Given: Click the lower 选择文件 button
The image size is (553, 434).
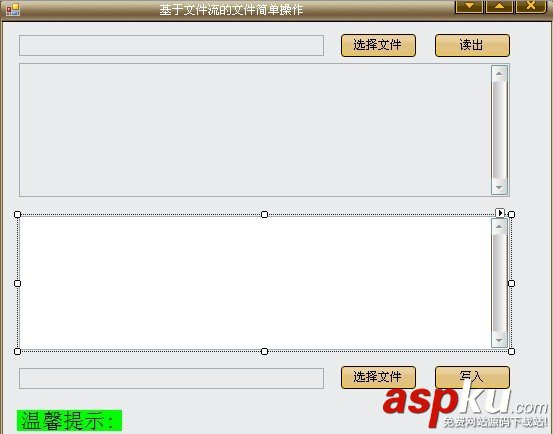Looking at the screenshot, I should point(378,377).
